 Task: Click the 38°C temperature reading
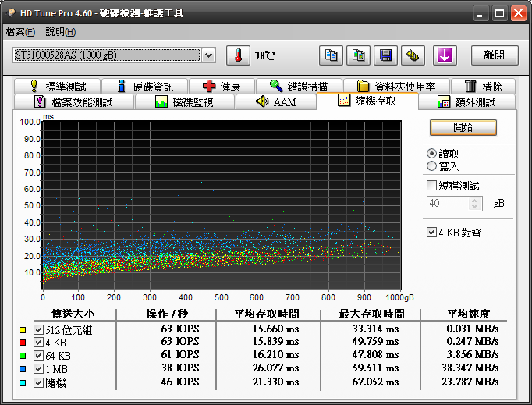click(x=264, y=55)
